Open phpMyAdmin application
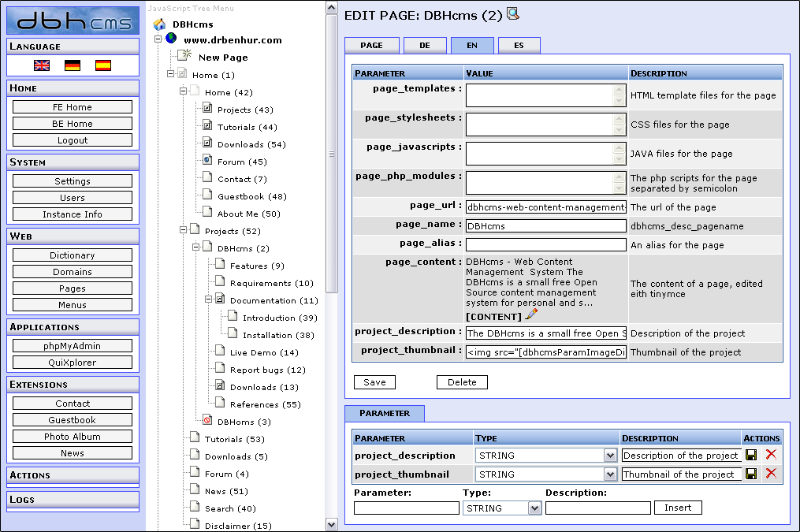 coord(73,346)
